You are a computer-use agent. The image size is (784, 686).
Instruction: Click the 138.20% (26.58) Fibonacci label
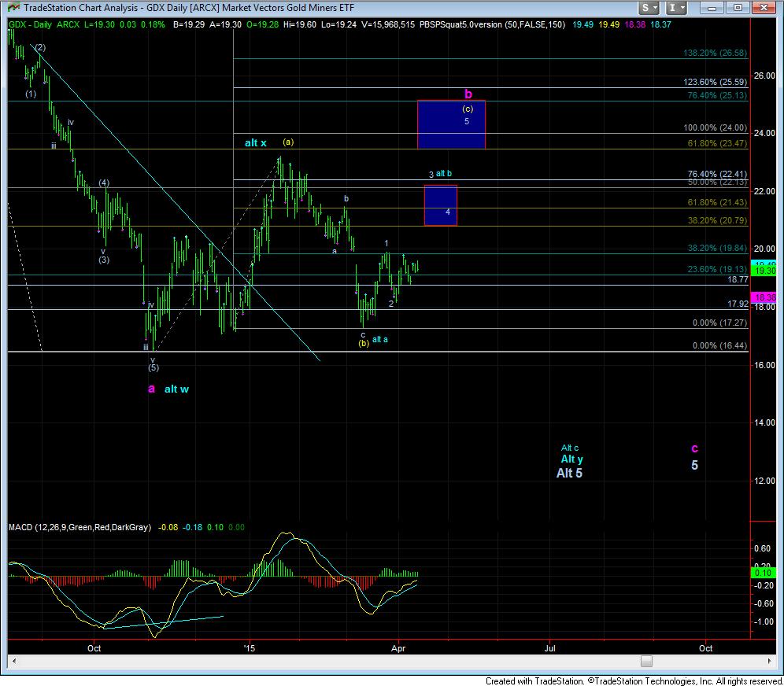(x=715, y=53)
